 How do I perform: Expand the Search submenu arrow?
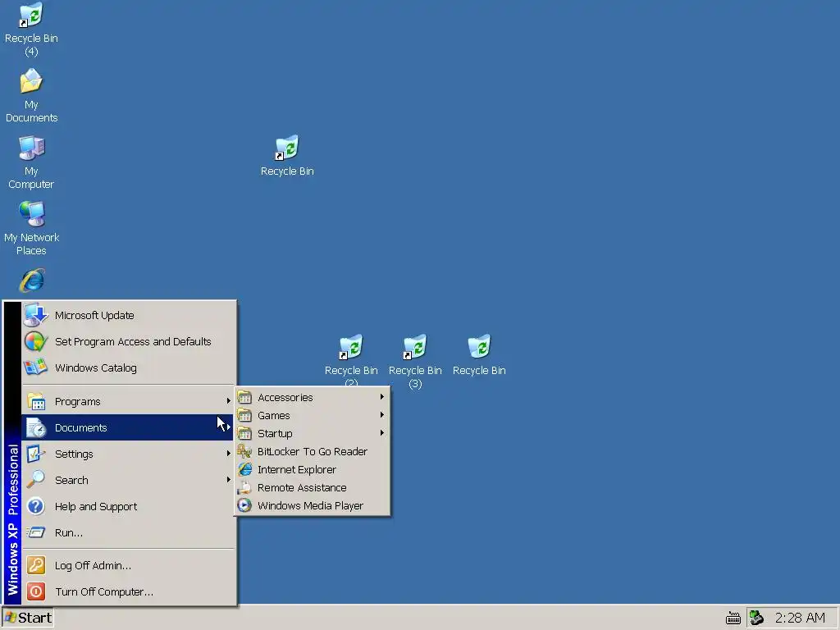click(x=229, y=479)
